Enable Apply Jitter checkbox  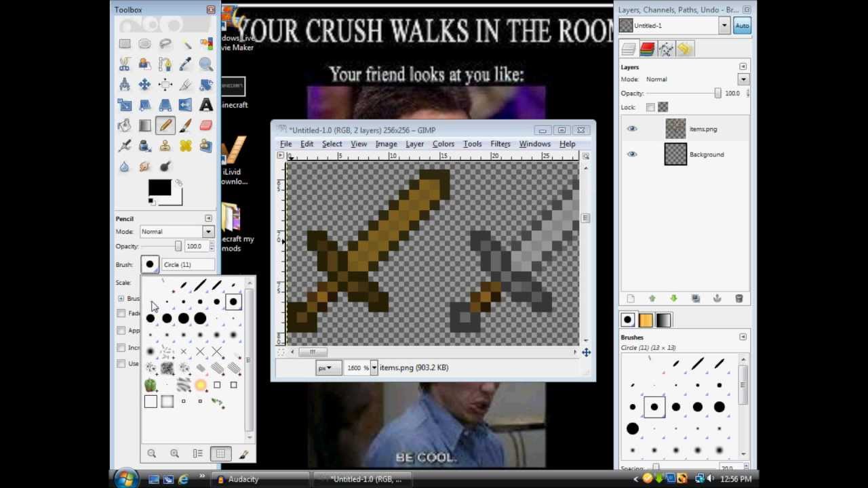click(121, 331)
